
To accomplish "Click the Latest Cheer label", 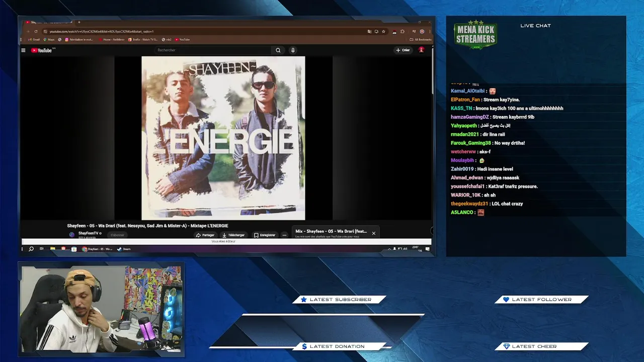I will pos(534,346).
